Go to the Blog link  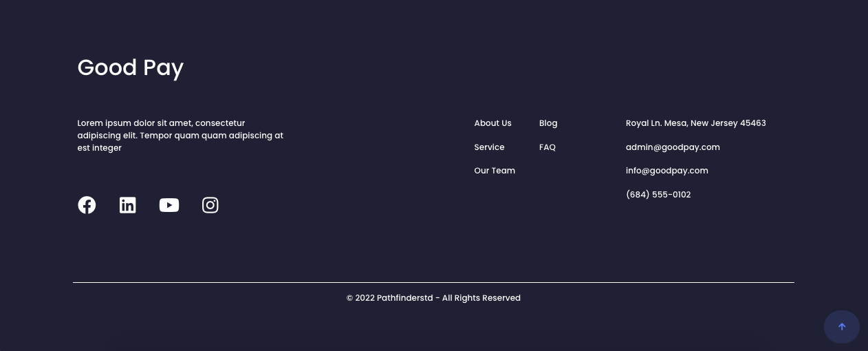pyautogui.click(x=548, y=123)
